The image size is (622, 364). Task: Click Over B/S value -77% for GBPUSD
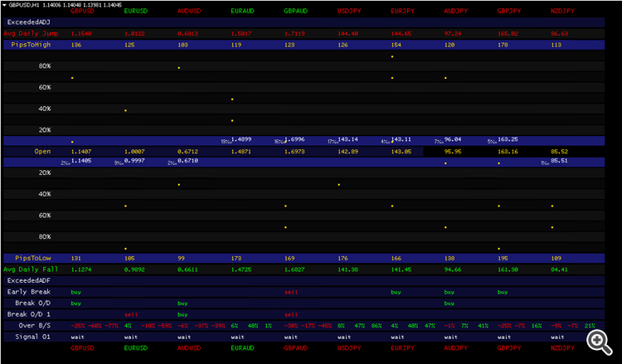pos(112,326)
